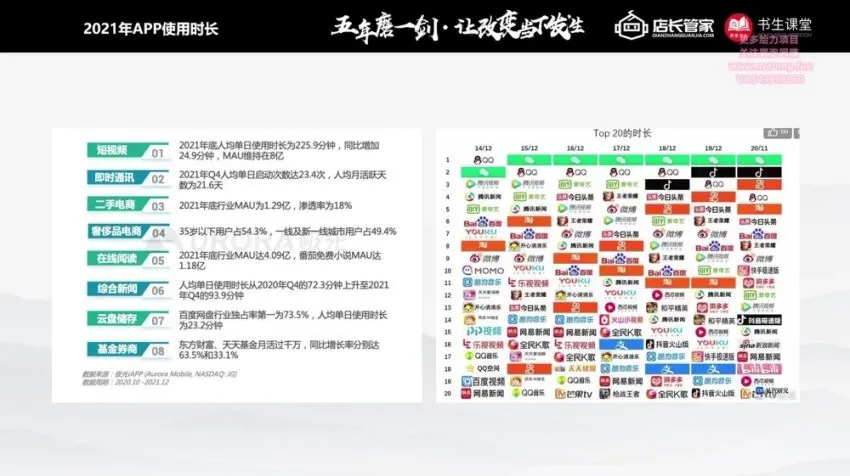
Task: Click the QQ penguin logo at rank 1
Action: click(x=483, y=160)
